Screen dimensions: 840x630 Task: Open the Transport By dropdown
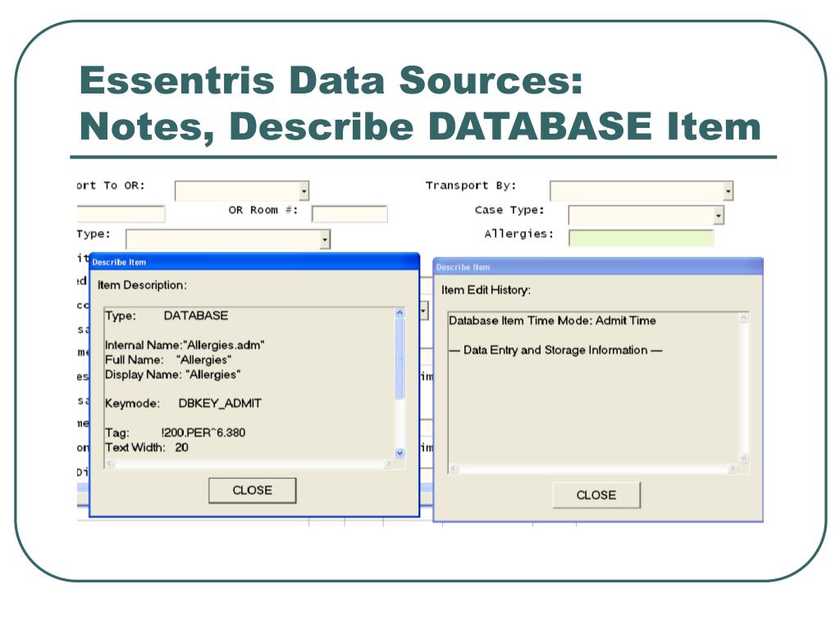[x=728, y=190]
